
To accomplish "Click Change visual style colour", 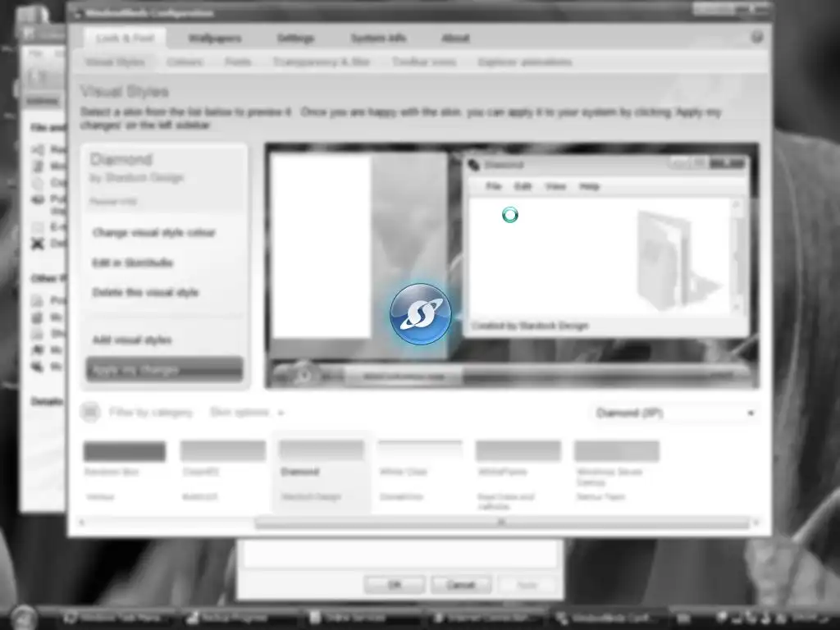I will tap(153, 232).
